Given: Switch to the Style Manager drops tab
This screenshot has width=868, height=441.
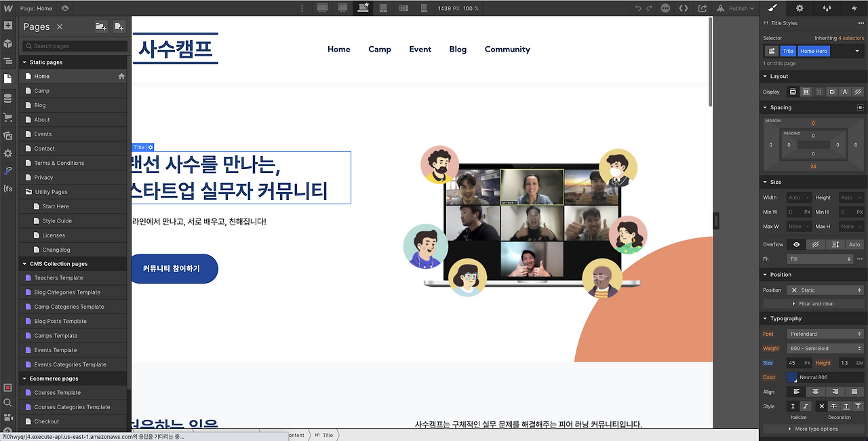Looking at the screenshot, I should [x=827, y=8].
